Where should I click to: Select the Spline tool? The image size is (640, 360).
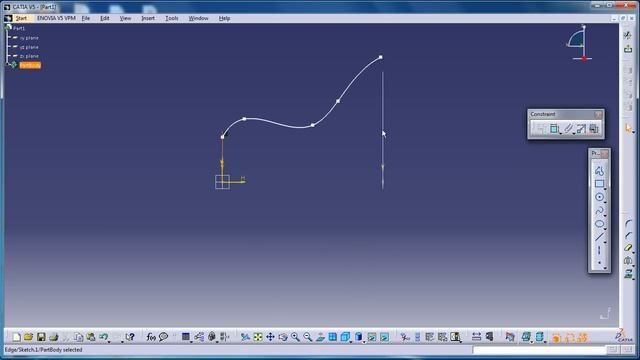599,211
